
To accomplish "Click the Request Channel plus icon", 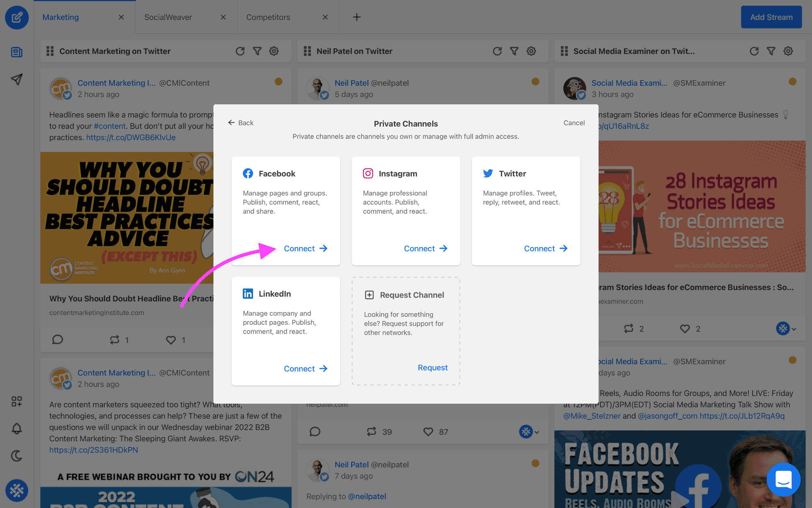I will (369, 295).
